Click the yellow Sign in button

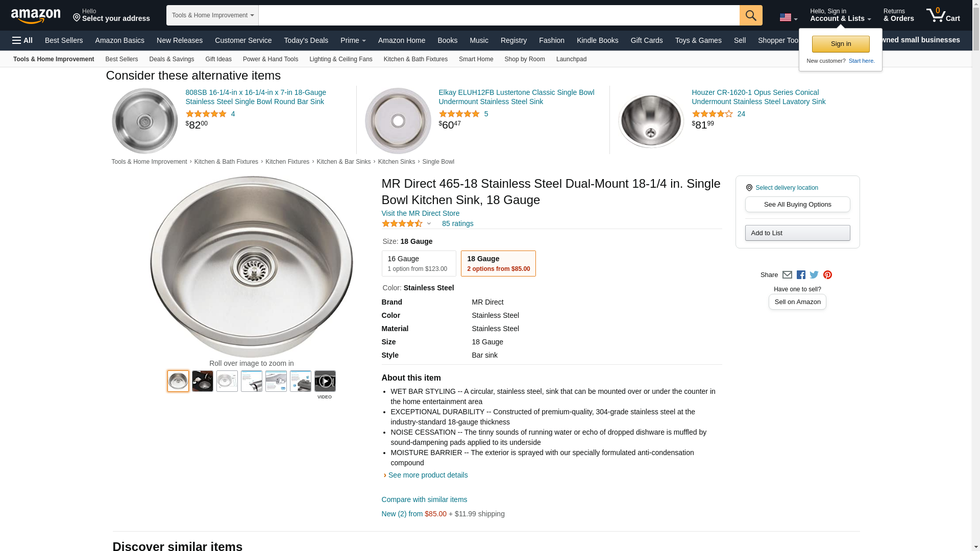(x=840, y=44)
